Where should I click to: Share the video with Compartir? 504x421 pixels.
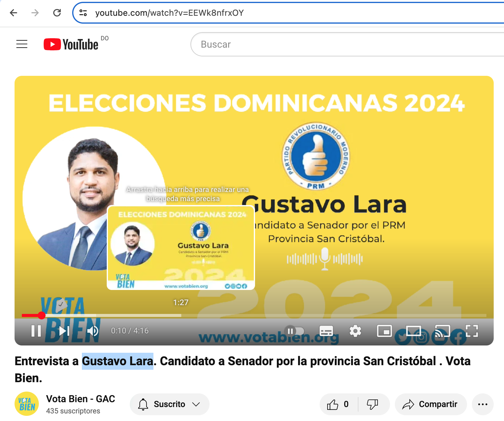(x=430, y=404)
